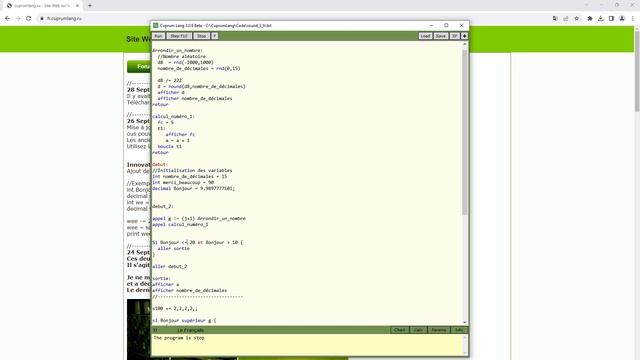The height and width of the screenshot is (360, 640).
Task: Open the Chart panel button
Action: coord(400,330)
